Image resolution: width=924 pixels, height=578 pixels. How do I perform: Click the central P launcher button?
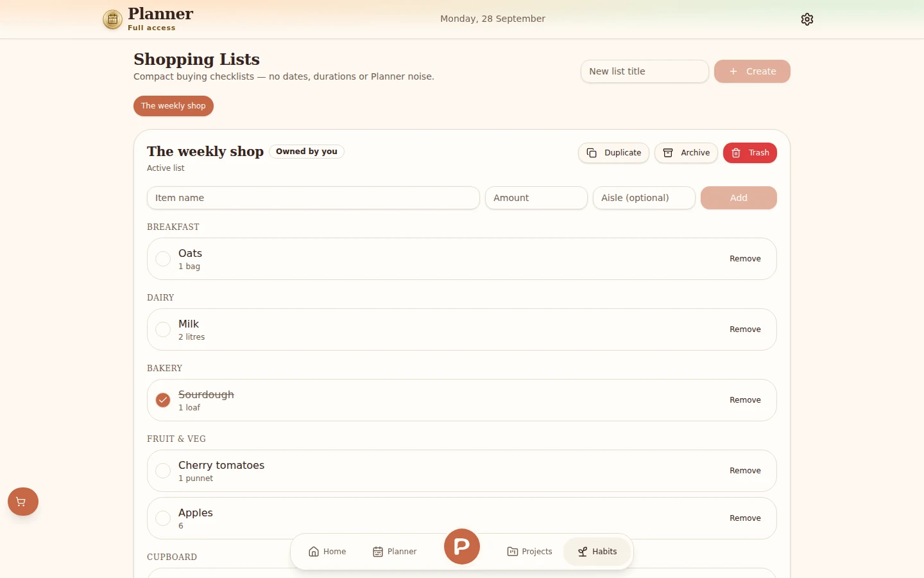[462, 547]
